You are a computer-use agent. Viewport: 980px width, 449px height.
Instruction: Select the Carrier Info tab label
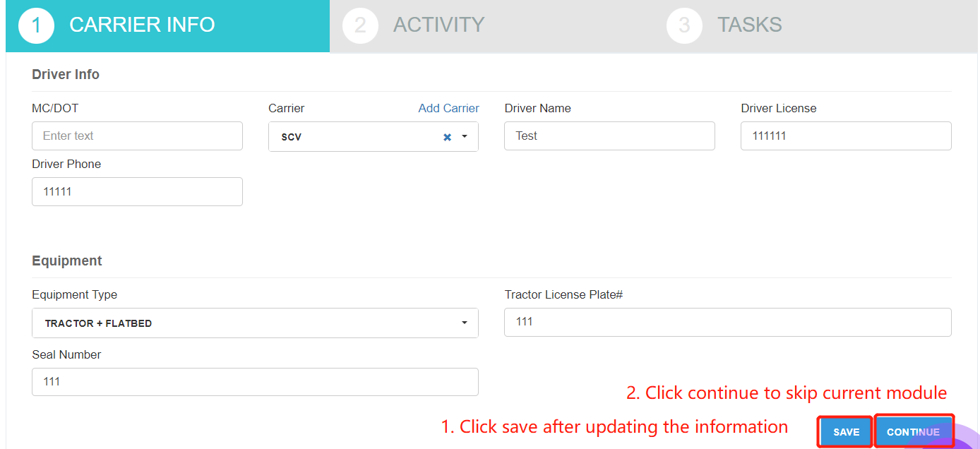point(142,25)
